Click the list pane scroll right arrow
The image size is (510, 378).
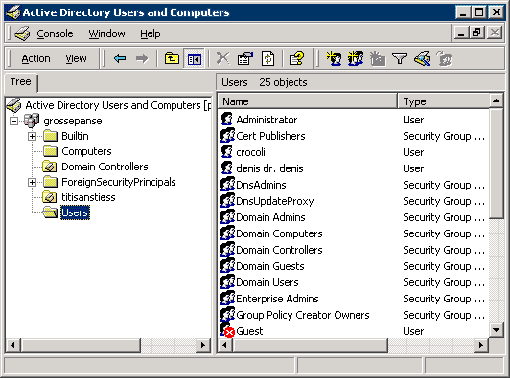[x=481, y=345]
